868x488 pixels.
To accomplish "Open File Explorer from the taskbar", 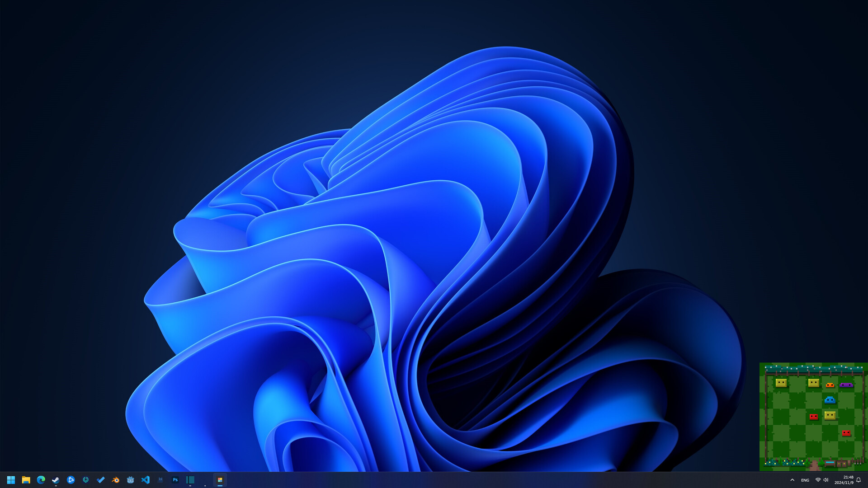I will coord(26,480).
